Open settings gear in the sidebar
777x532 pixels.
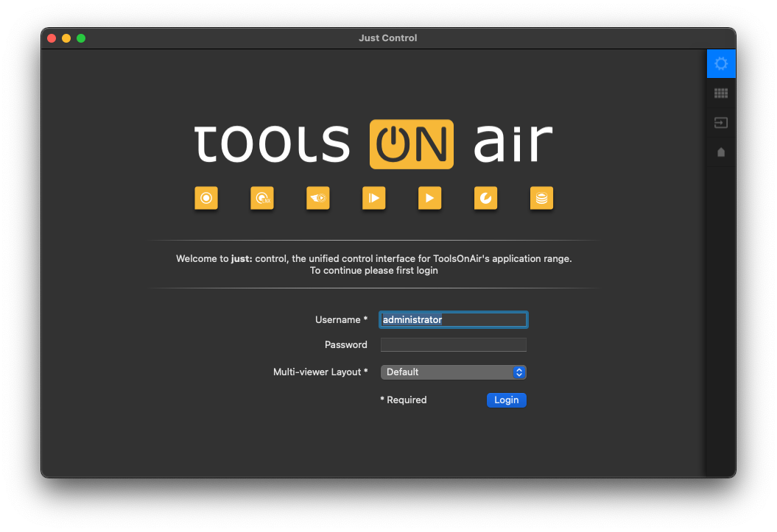pos(721,63)
